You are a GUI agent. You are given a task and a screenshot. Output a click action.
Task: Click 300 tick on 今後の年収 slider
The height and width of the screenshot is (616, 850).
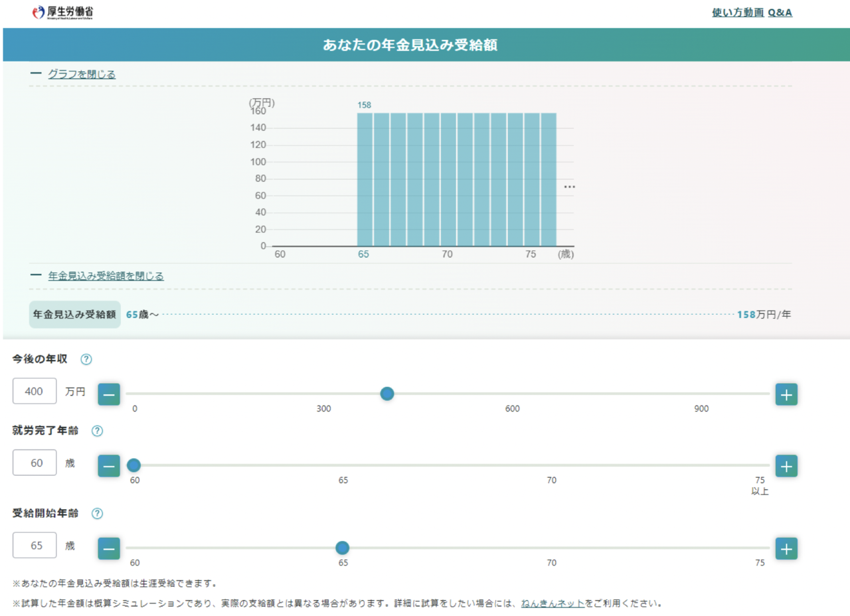coord(323,409)
